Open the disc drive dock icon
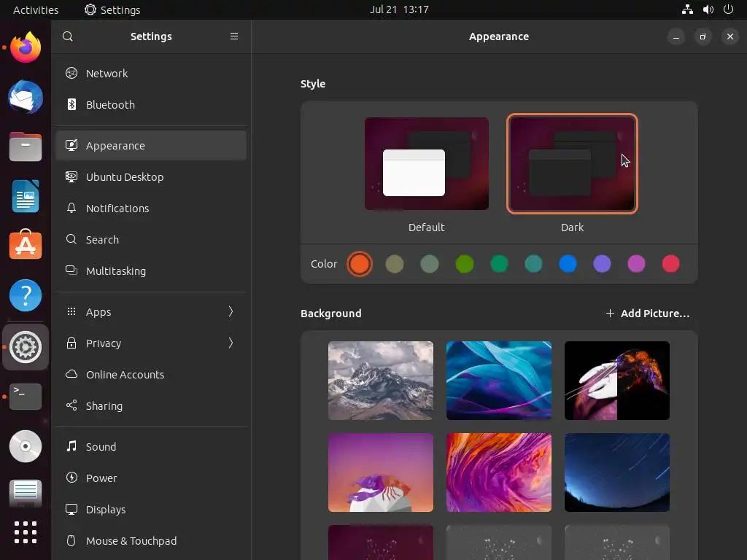The height and width of the screenshot is (560, 747). (x=26, y=446)
